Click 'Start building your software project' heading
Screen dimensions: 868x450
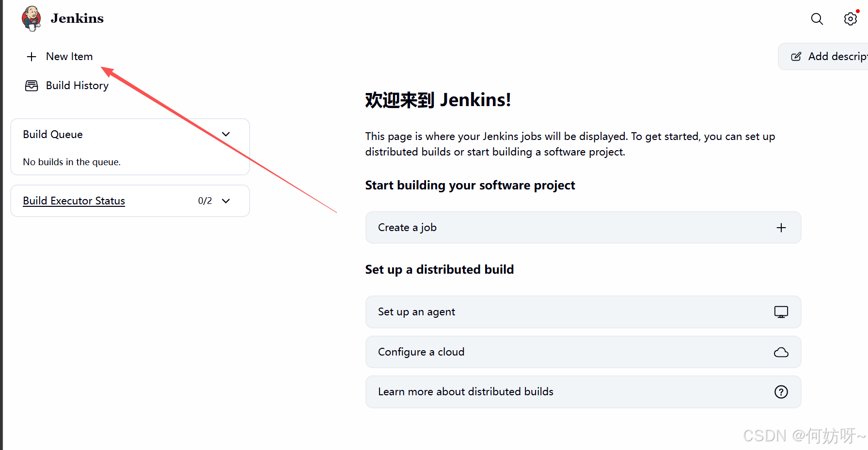pyautogui.click(x=470, y=185)
